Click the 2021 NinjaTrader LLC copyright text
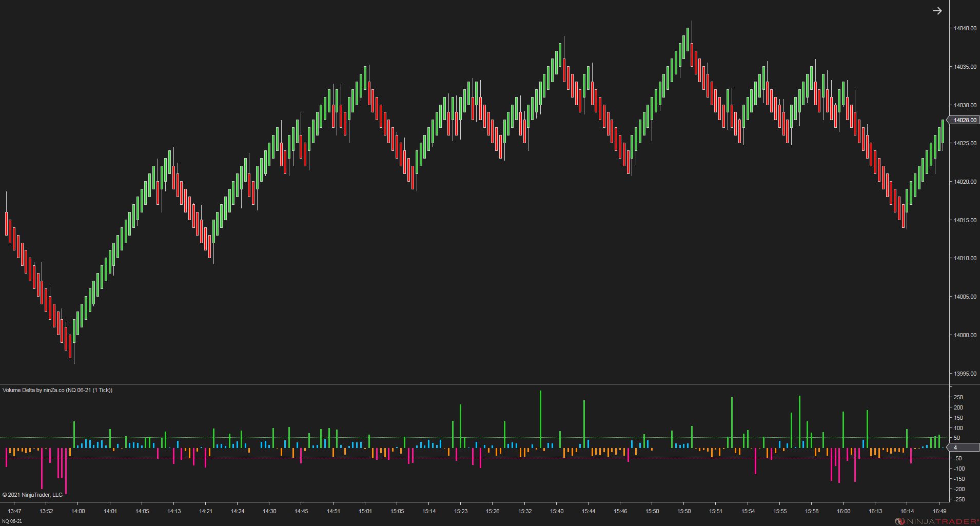Viewport: 980px width, 526px height. pos(32,494)
